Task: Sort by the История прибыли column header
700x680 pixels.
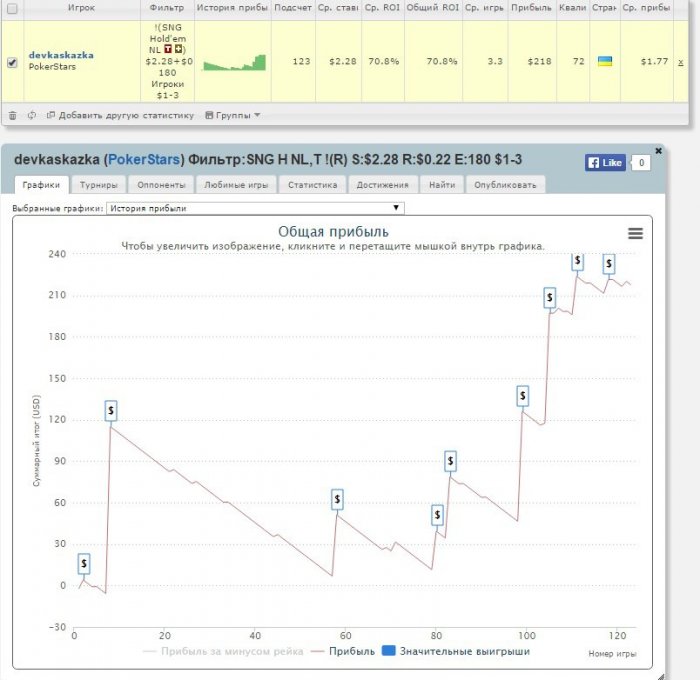Action: coord(232,8)
